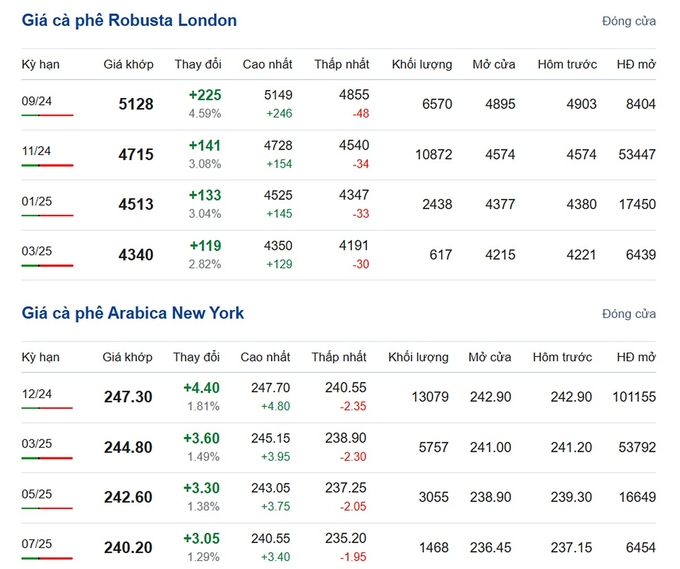Click the +119 change value
680x569 pixels.
[x=205, y=246]
